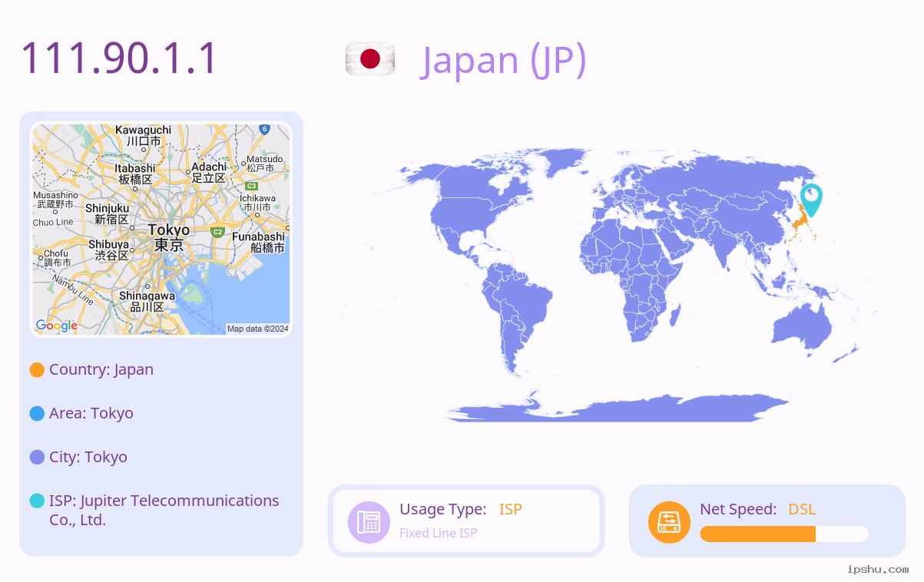Toggle the blue Area indicator dot
Screen dimensions: 924x582
point(35,413)
